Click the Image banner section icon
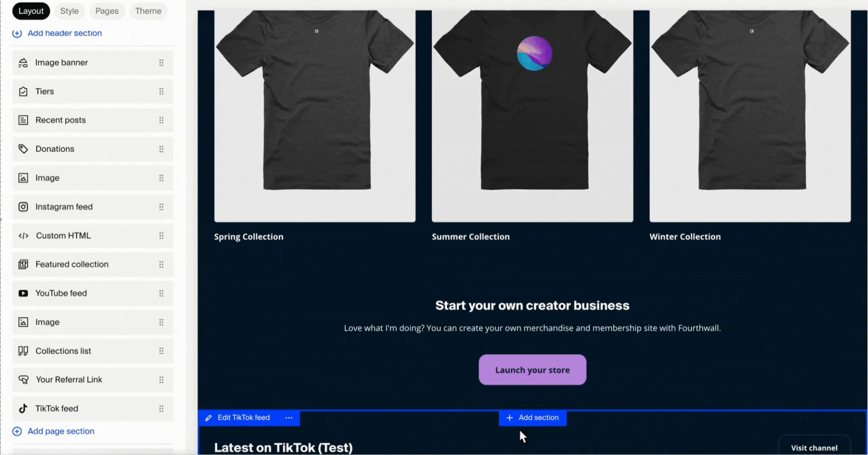 (x=23, y=63)
